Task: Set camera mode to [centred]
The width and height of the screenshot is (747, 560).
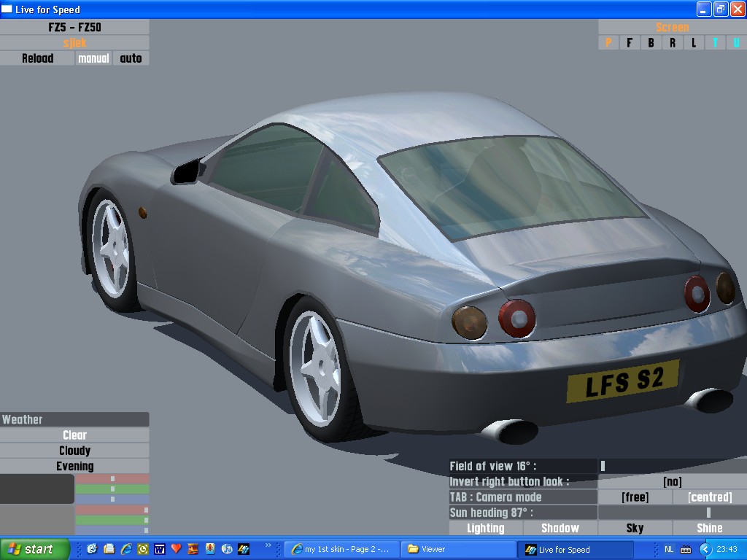Action: click(x=710, y=497)
